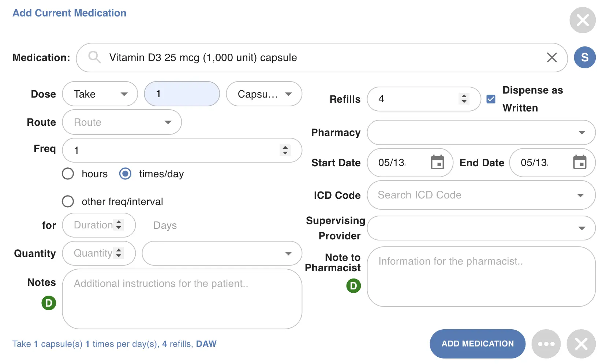Click the End Date input field

tap(552, 163)
